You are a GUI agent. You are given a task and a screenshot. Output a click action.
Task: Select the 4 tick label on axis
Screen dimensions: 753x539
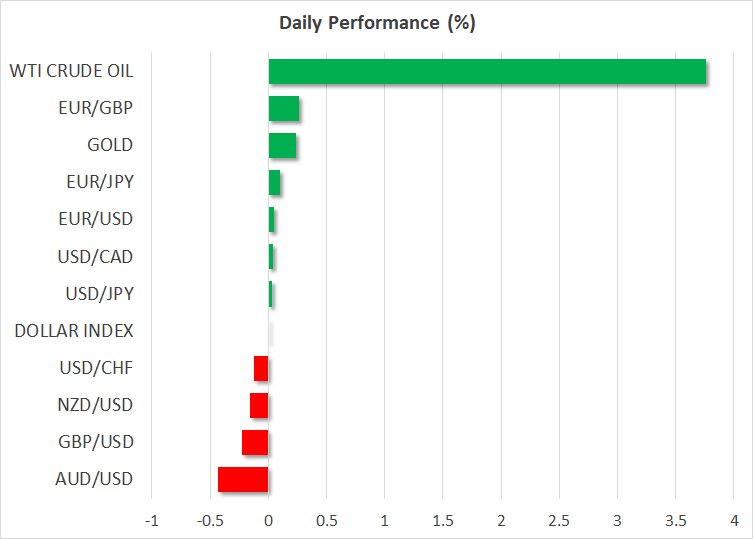[733, 521]
